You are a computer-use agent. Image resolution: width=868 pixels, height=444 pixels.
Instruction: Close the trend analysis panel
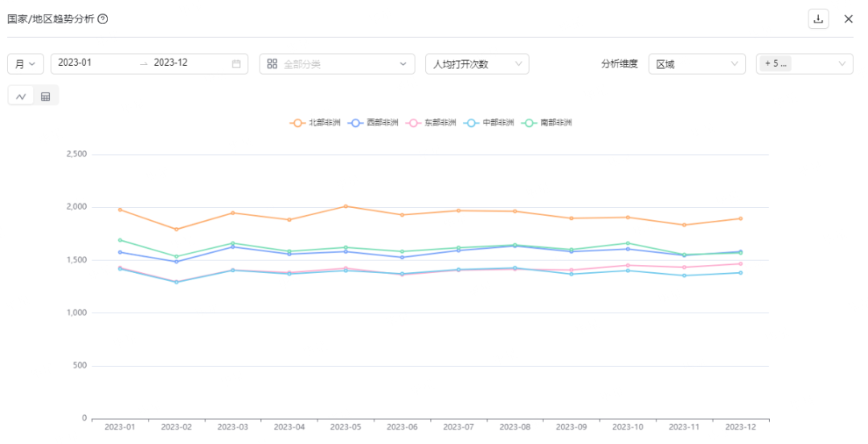[x=848, y=19]
